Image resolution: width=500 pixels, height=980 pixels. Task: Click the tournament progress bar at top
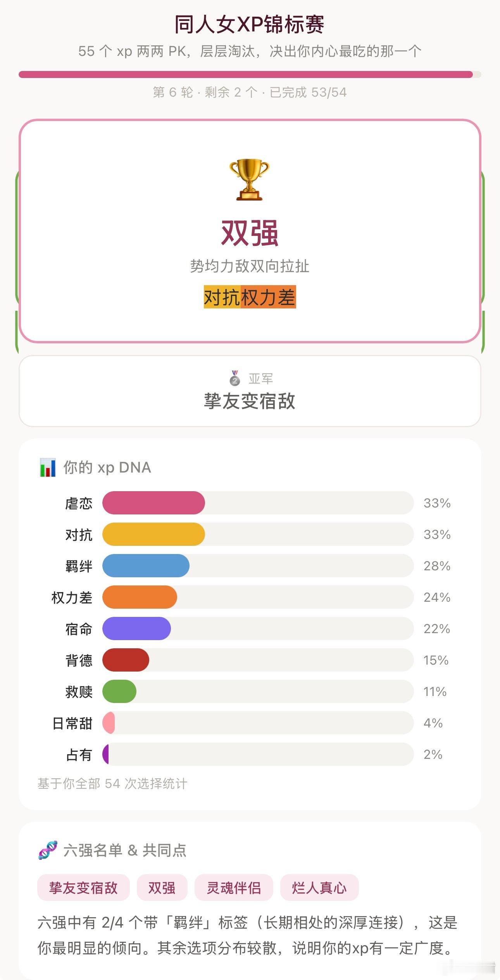(250, 74)
